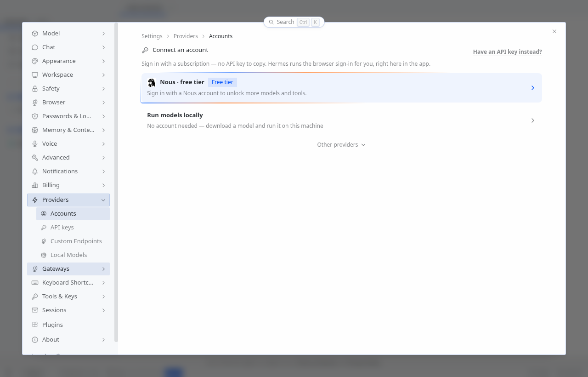Open Run models locally row arrow
Image resolution: width=588 pixels, height=377 pixels.
tap(533, 120)
